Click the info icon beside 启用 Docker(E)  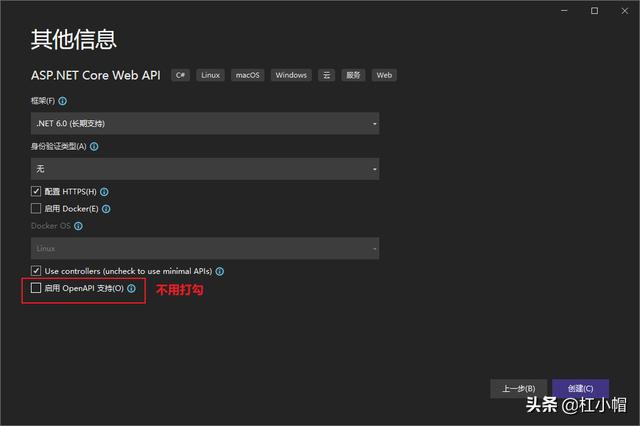coord(106,209)
